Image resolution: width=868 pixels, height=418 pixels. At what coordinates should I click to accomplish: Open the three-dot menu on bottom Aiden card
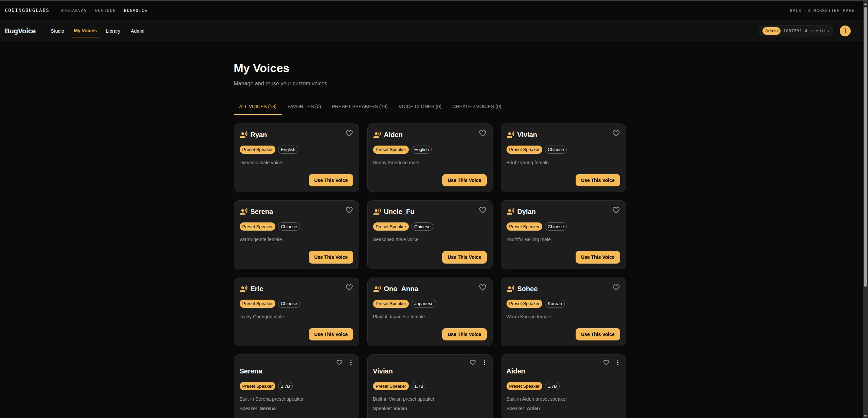point(617,362)
